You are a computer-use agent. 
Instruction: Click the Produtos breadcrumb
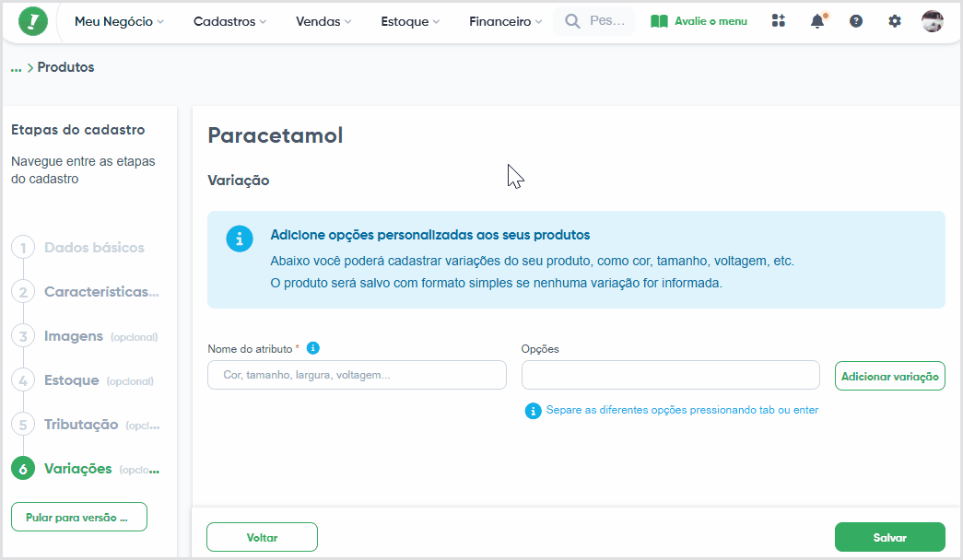pos(65,67)
